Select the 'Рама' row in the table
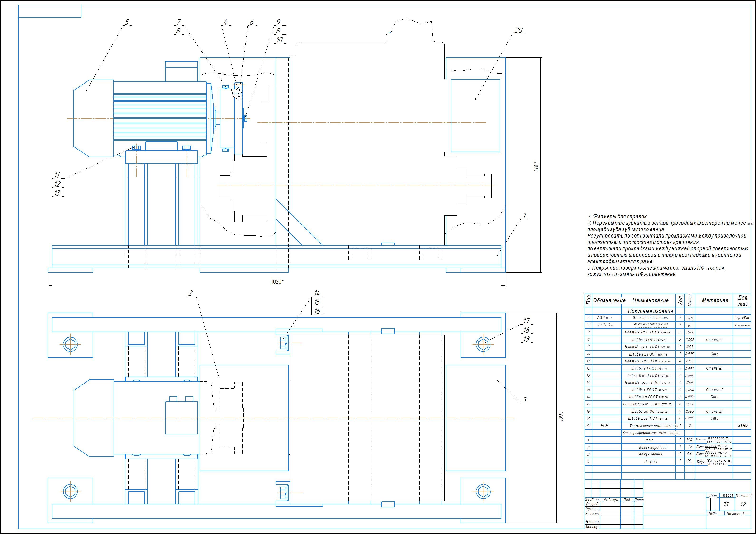 (649, 440)
